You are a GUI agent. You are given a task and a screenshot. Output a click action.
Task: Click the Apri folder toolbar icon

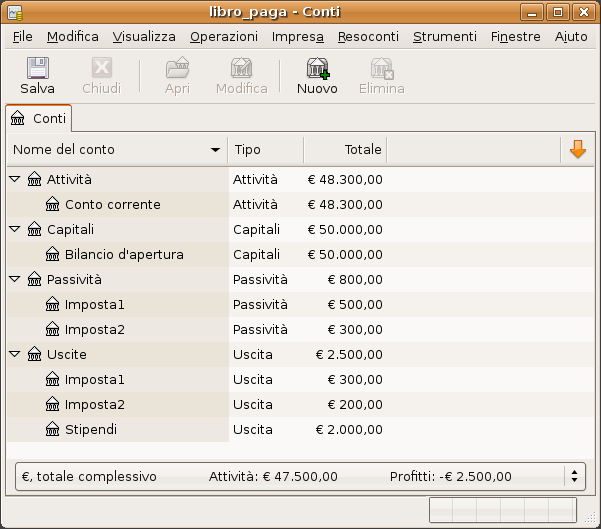pos(177,68)
